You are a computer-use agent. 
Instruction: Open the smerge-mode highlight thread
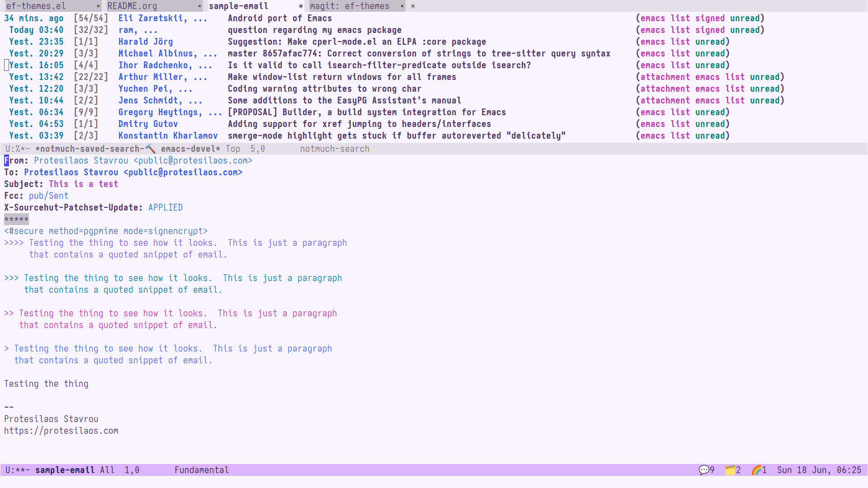pos(397,136)
